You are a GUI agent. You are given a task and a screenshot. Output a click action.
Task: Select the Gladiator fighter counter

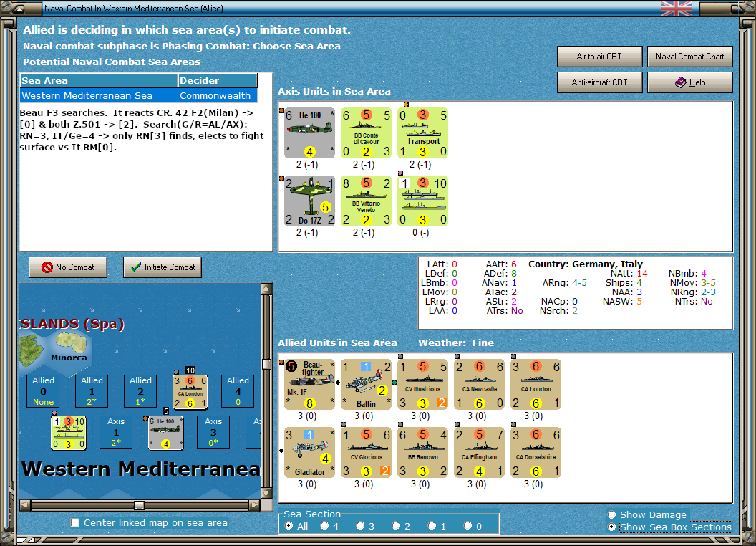click(309, 452)
